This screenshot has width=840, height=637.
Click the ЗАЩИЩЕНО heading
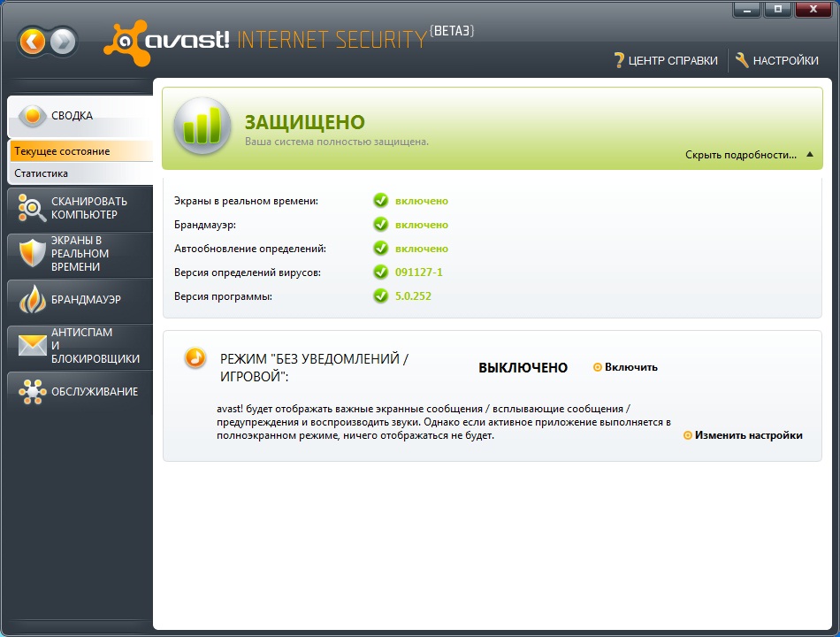click(305, 122)
